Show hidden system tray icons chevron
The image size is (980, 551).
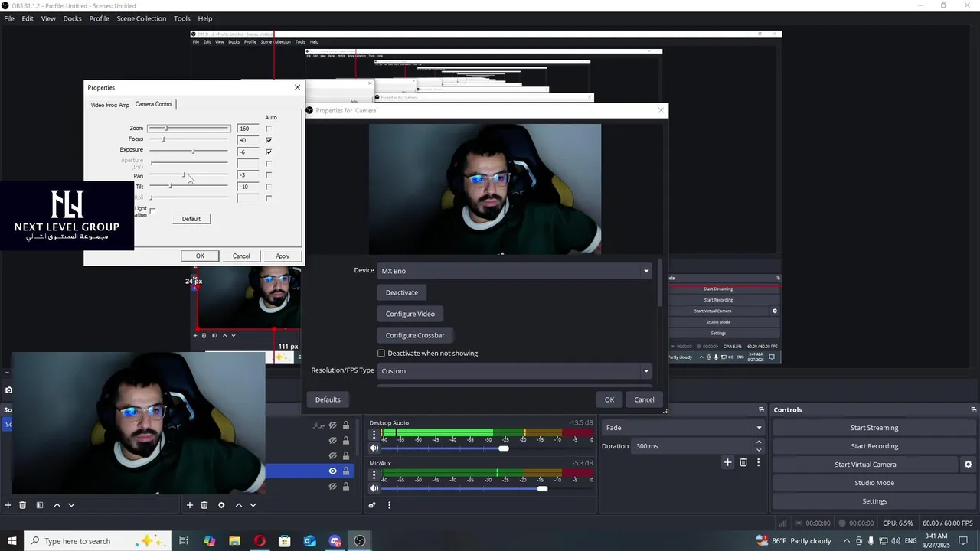[846, 541]
